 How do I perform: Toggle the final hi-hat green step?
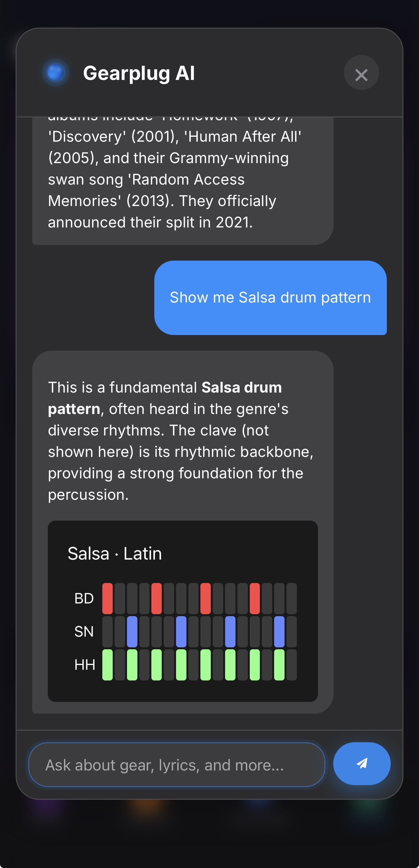279,664
